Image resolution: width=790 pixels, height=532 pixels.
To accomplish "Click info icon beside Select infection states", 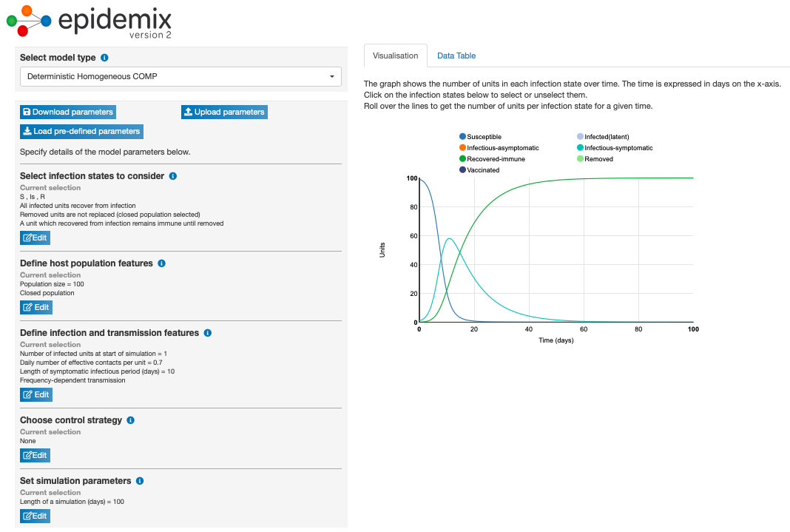I will (x=173, y=176).
